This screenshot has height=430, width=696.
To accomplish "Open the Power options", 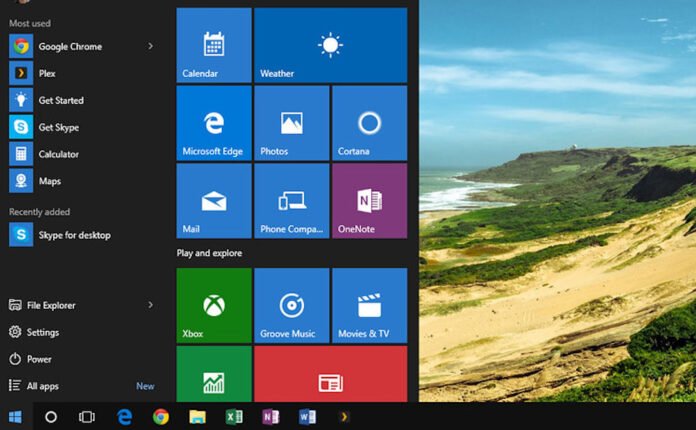I will 30,359.
